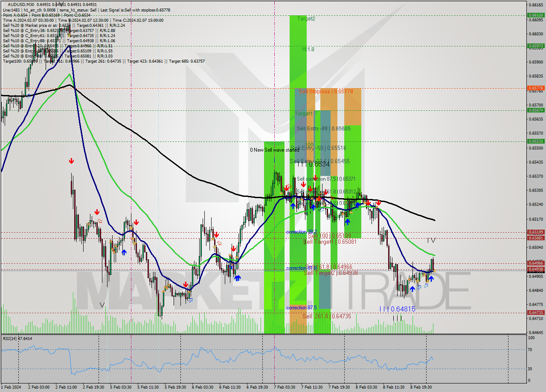Click red price tag 0.65109
Image resolution: width=546 pixels, height=392 pixels.
[536, 232]
